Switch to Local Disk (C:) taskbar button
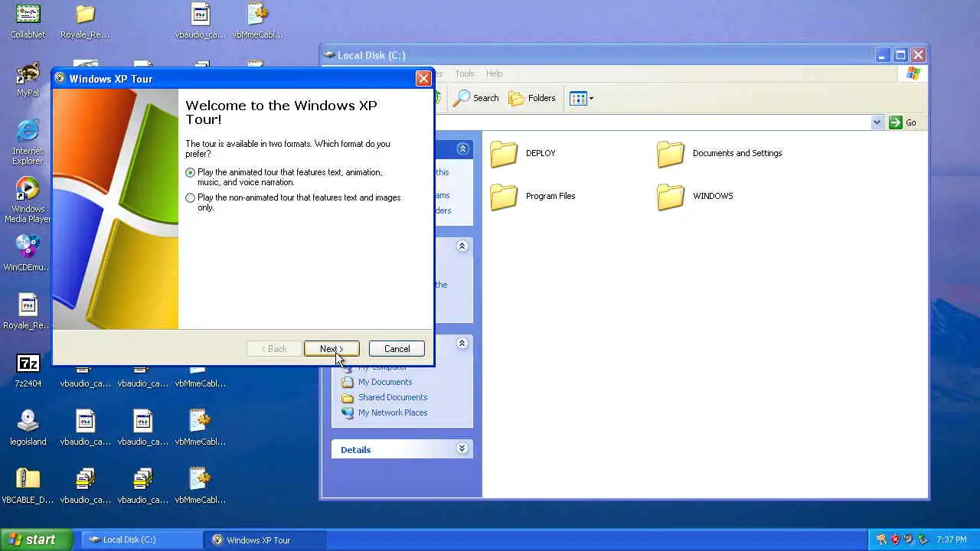Image resolution: width=980 pixels, height=551 pixels. (141, 540)
